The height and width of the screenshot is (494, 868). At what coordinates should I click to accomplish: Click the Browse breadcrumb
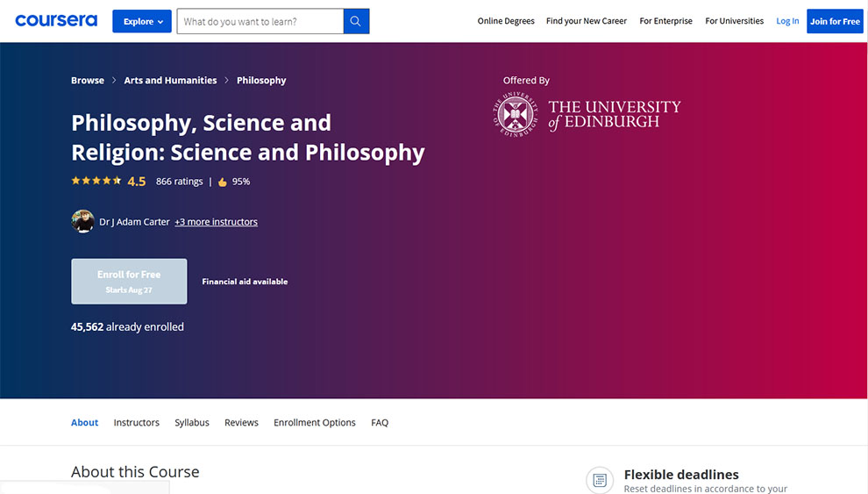click(88, 81)
